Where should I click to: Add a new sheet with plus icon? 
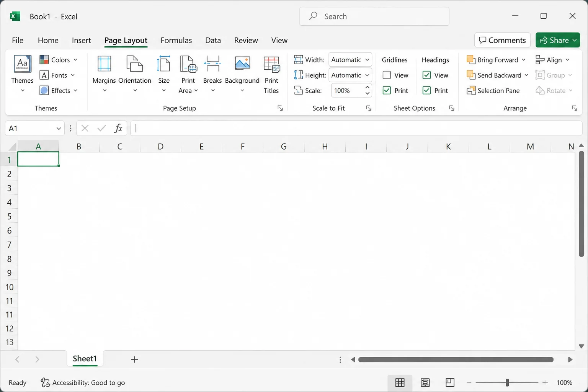point(134,359)
